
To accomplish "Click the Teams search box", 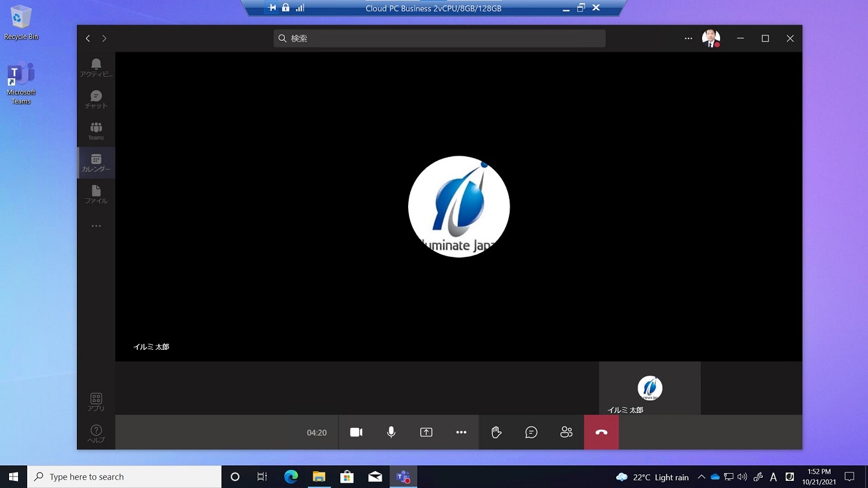I will pyautogui.click(x=439, y=39).
